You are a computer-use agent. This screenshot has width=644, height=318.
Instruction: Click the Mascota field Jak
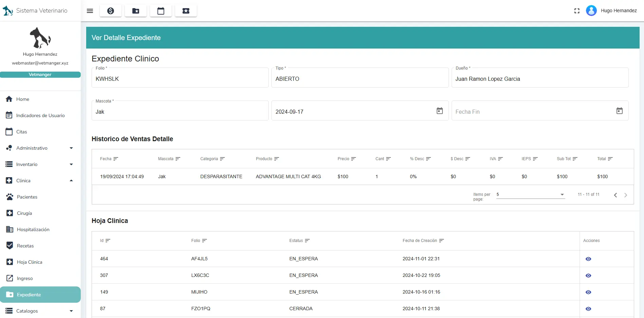point(180,111)
